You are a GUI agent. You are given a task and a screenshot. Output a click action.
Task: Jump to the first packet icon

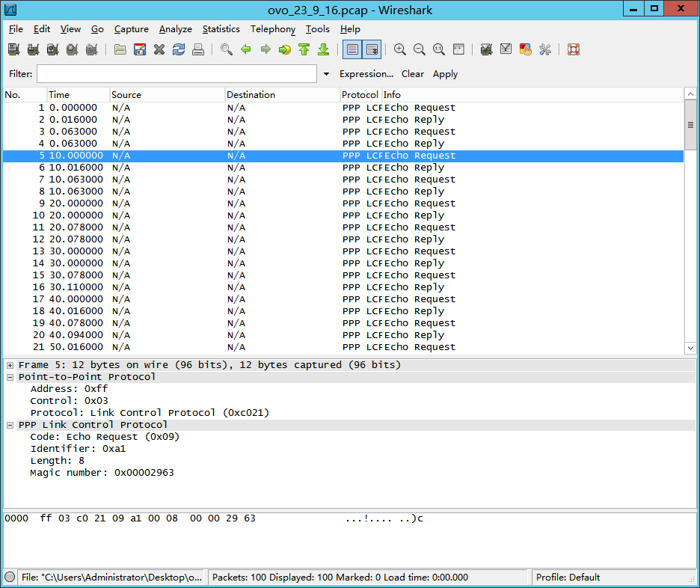[x=304, y=49]
